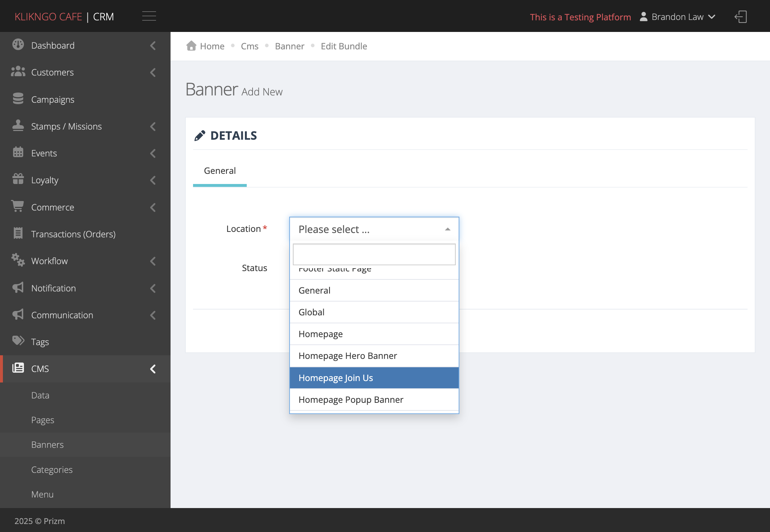The image size is (770, 532).
Task: Click the Dashboard gauge icon
Action: (18, 45)
